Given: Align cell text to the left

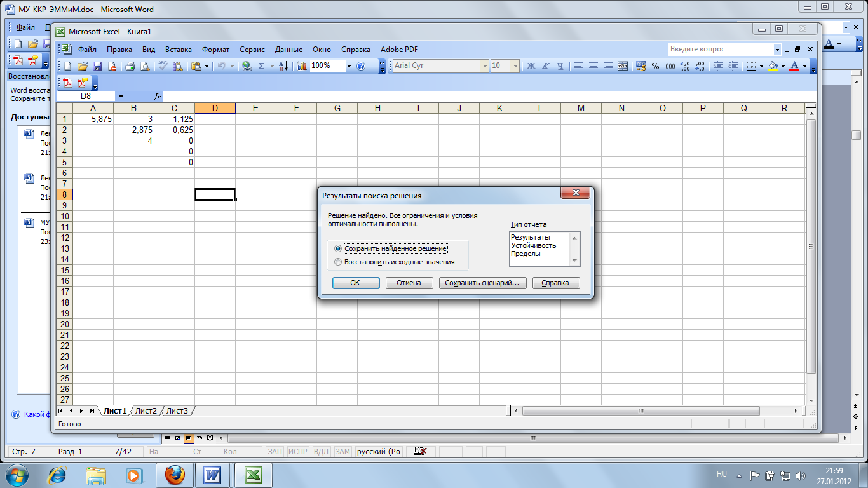Looking at the screenshot, I should click(579, 66).
